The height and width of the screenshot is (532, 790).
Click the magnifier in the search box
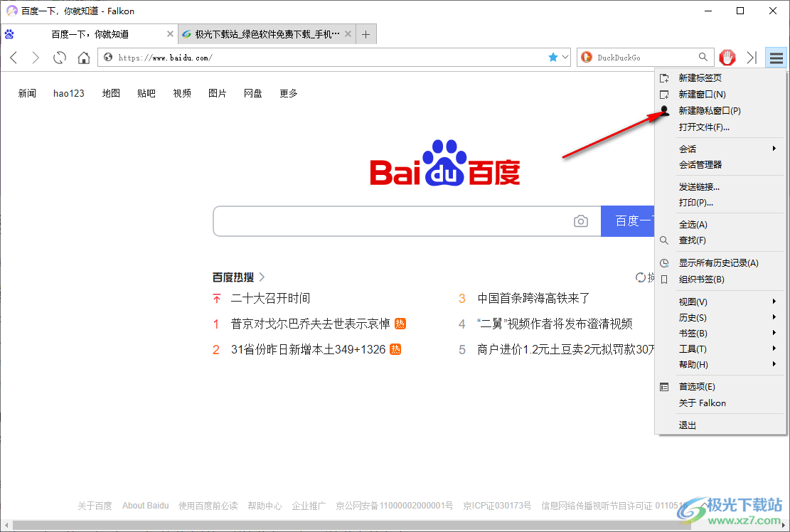pyautogui.click(x=703, y=57)
